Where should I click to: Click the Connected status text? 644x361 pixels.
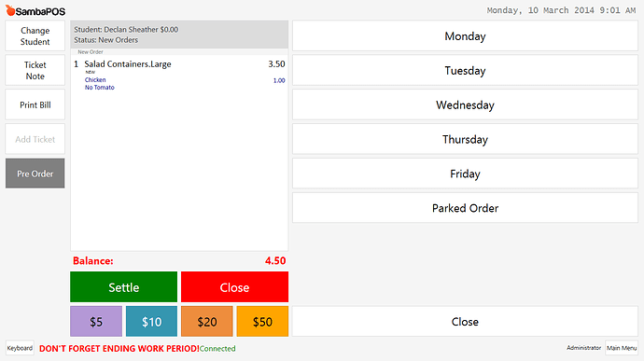click(x=217, y=349)
